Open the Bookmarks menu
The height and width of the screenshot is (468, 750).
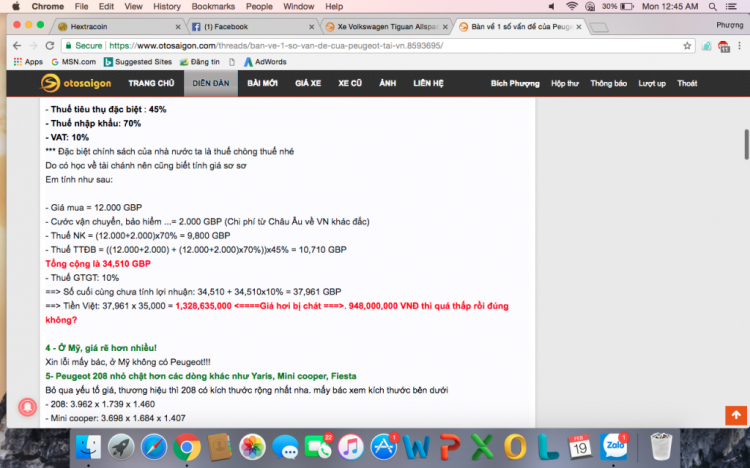click(x=213, y=6)
